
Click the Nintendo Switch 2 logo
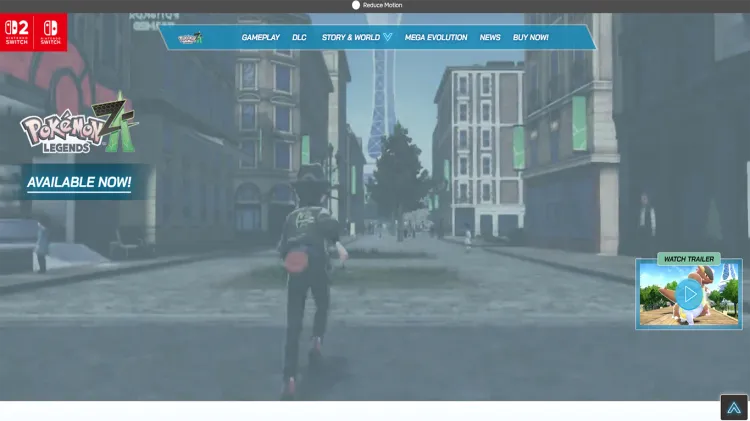[16, 31]
